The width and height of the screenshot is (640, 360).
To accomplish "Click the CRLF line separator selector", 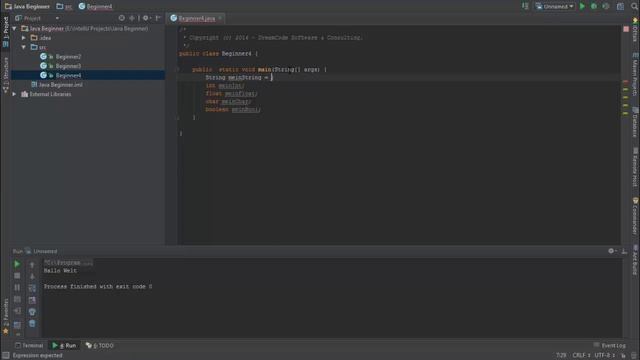I will 581,356.
